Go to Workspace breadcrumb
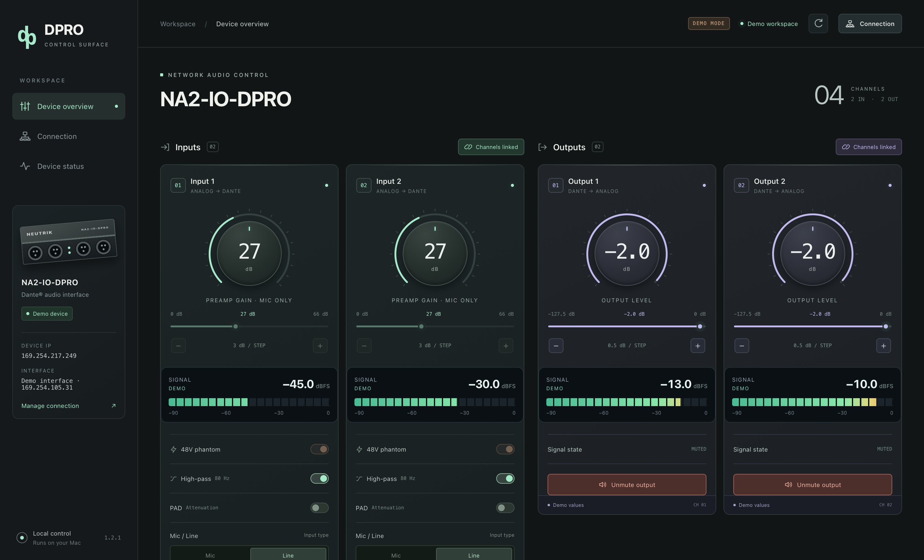This screenshot has width=924, height=560. pyautogui.click(x=178, y=24)
